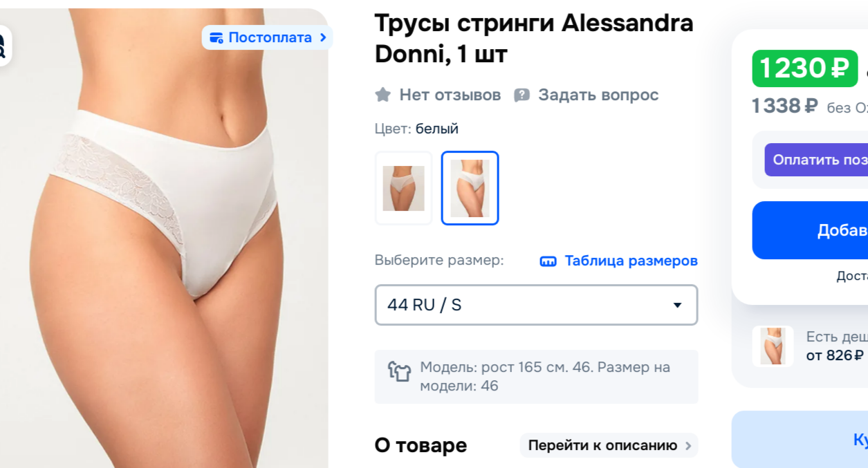Click the reviews star icon
868x468 pixels.
click(x=383, y=95)
